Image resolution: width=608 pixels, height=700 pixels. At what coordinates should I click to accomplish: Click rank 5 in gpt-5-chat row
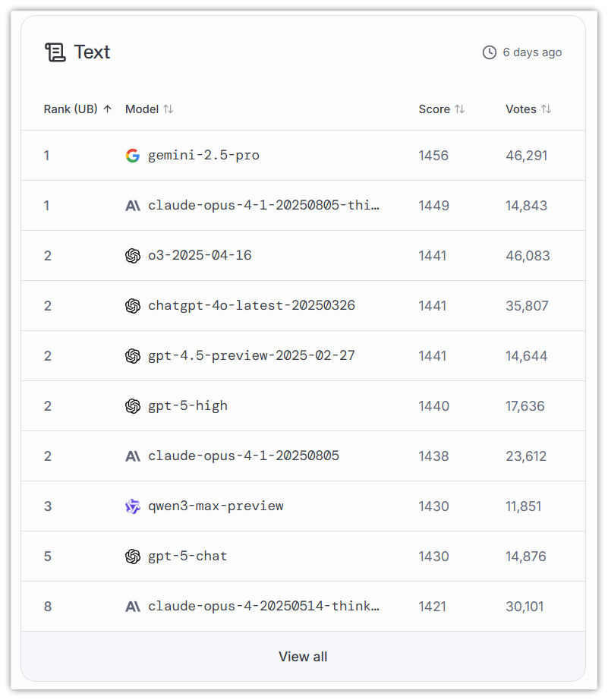(x=48, y=557)
